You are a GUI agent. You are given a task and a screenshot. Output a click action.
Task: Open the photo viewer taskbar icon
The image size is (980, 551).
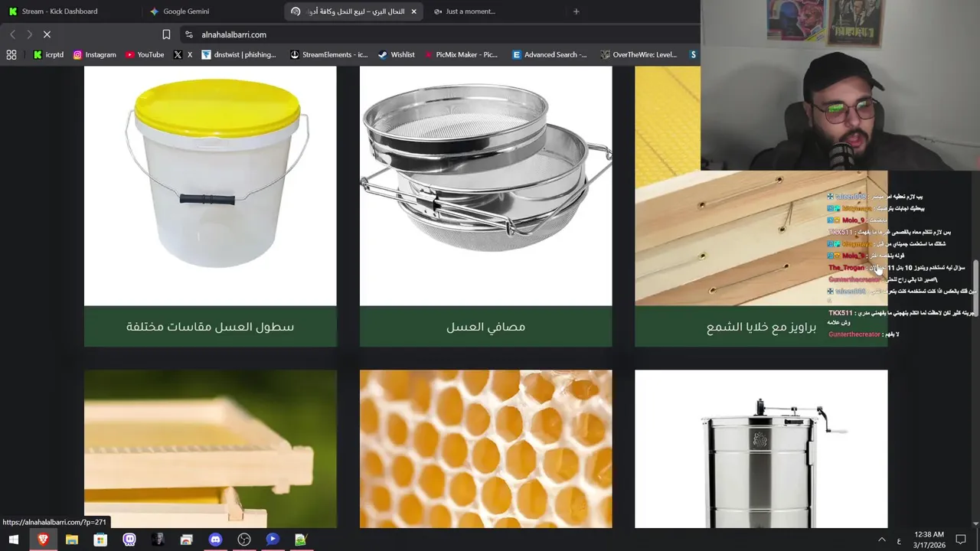pyautogui.click(x=187, y=540)
